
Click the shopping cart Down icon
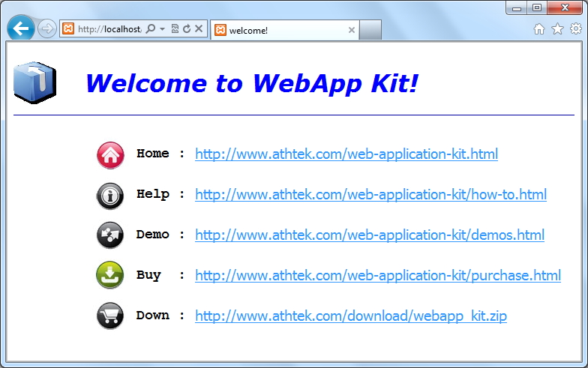[110, 316]
